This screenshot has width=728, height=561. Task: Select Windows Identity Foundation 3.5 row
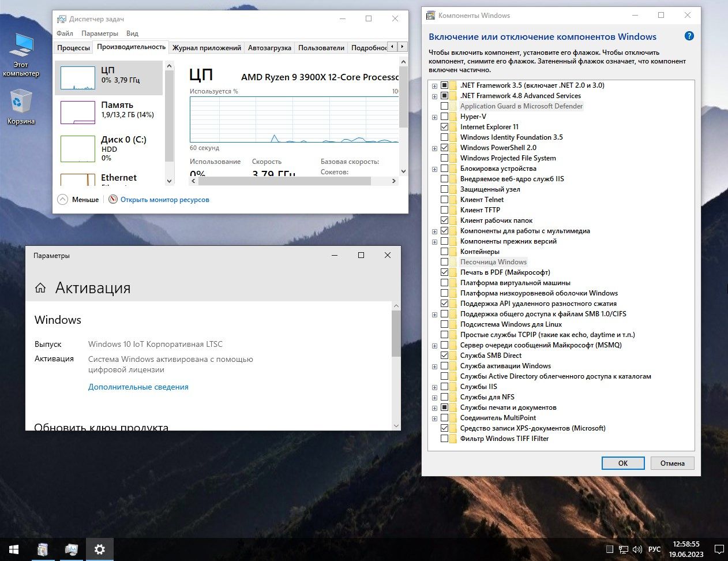(512, 137)
